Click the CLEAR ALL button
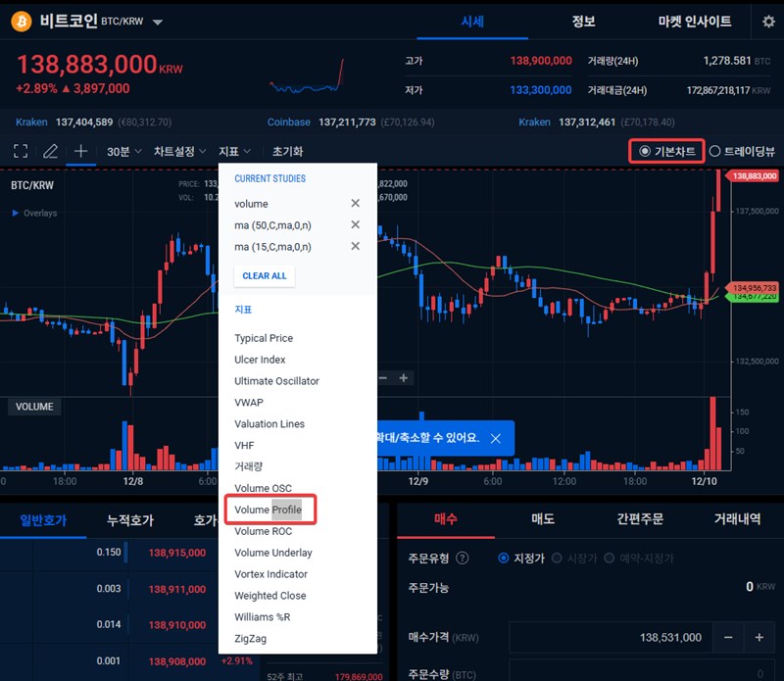 coord(264,275)
